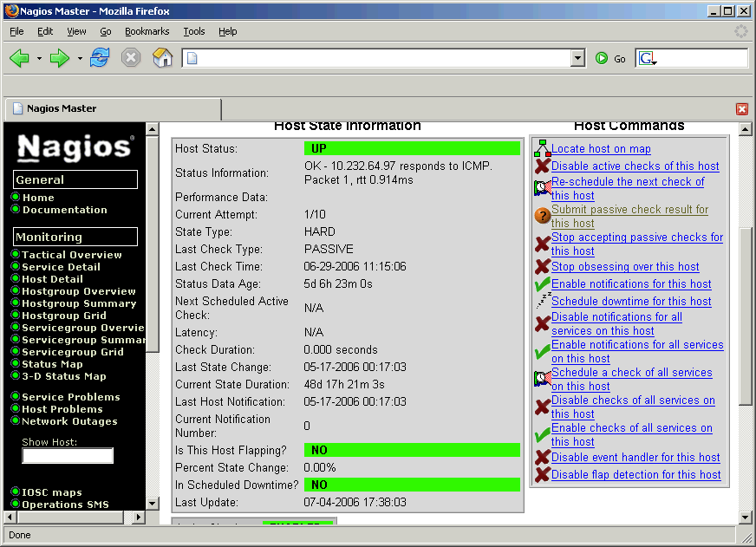Image resolution: width=756 pixels, height=547 pixels.
Task: Click the sidebar vertical scrollbar up arrow
Action: [152, 129]
